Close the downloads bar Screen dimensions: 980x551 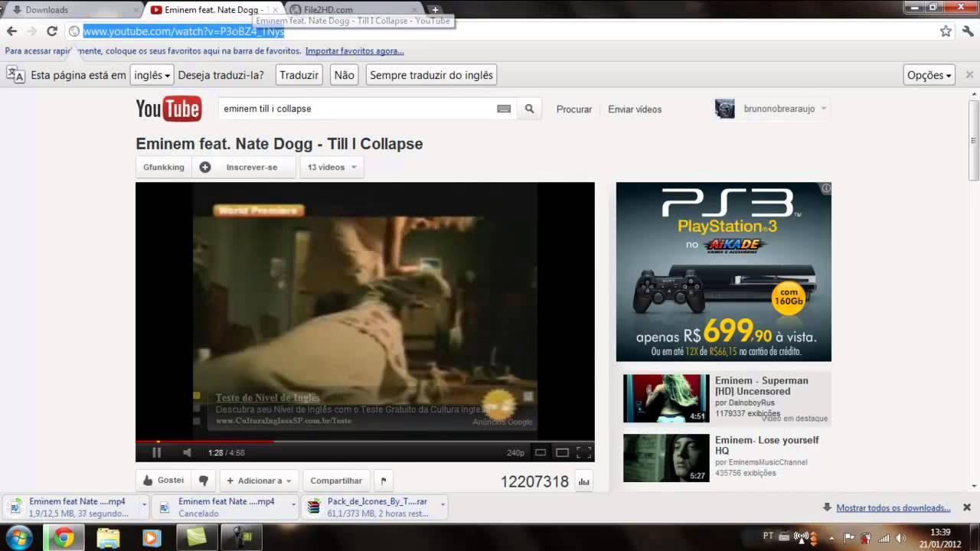point(967,507)
